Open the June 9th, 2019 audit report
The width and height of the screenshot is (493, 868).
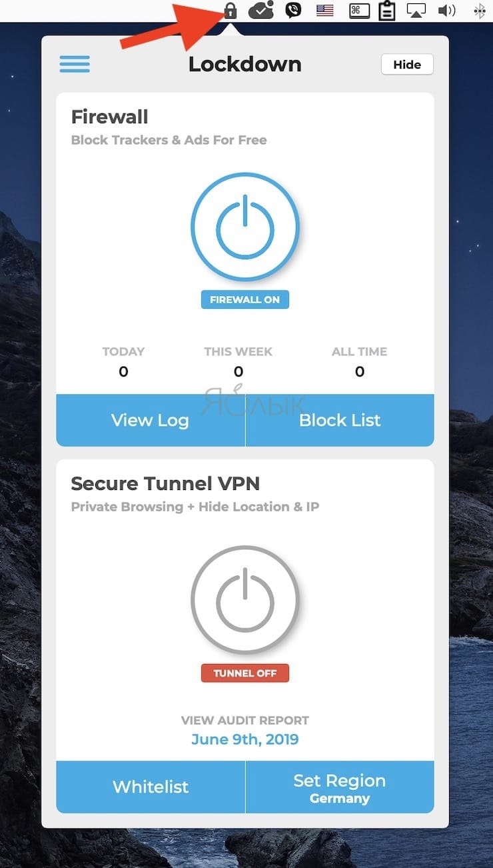(x=245, y=739)
